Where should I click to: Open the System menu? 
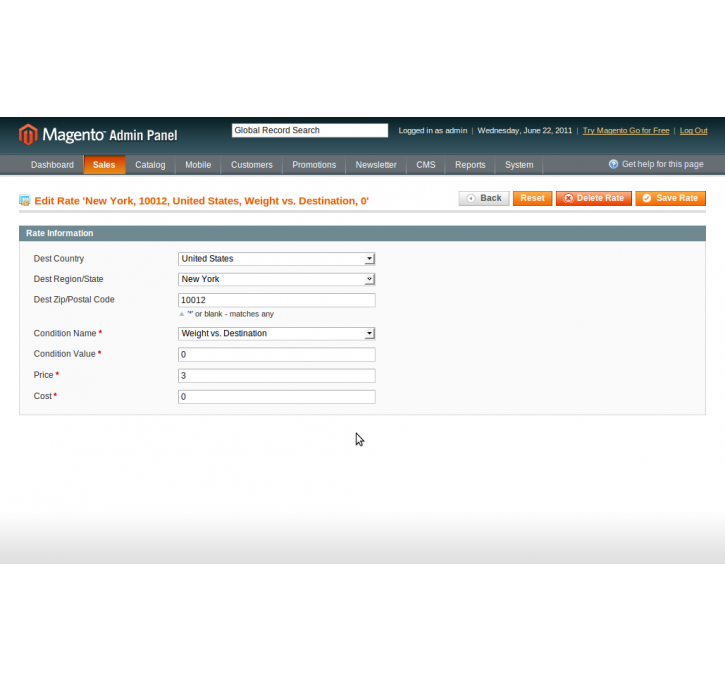point(519,165)
